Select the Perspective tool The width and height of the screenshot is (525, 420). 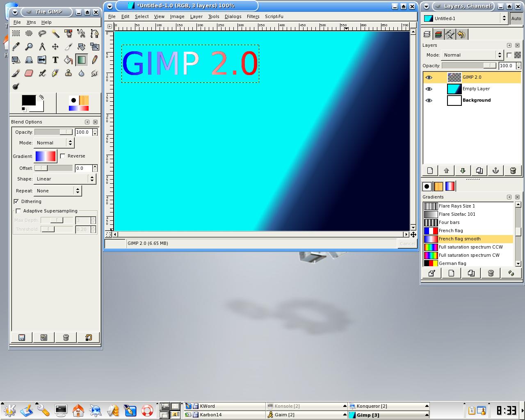tap(29, 60)
